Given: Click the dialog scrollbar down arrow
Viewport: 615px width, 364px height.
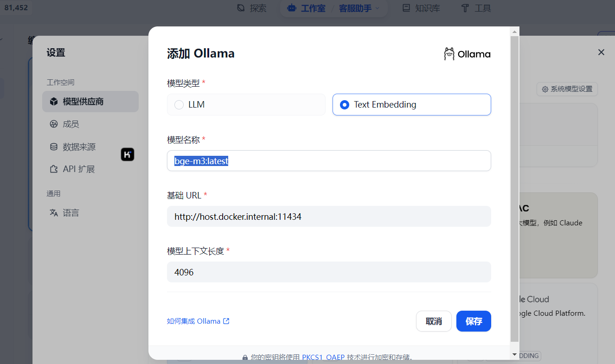Looking at the screenshot, I should 514,354.
